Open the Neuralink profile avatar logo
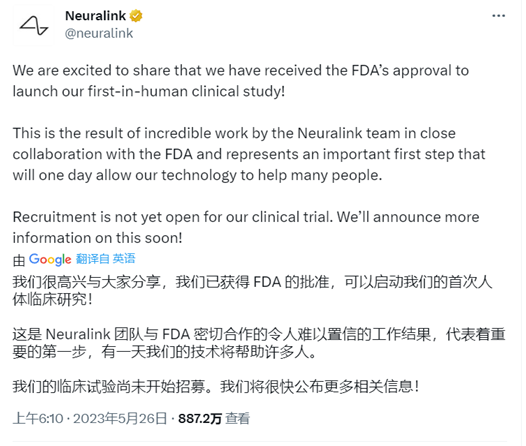The width and height of the screenshot is (526, 446). [x=34, y=25]
